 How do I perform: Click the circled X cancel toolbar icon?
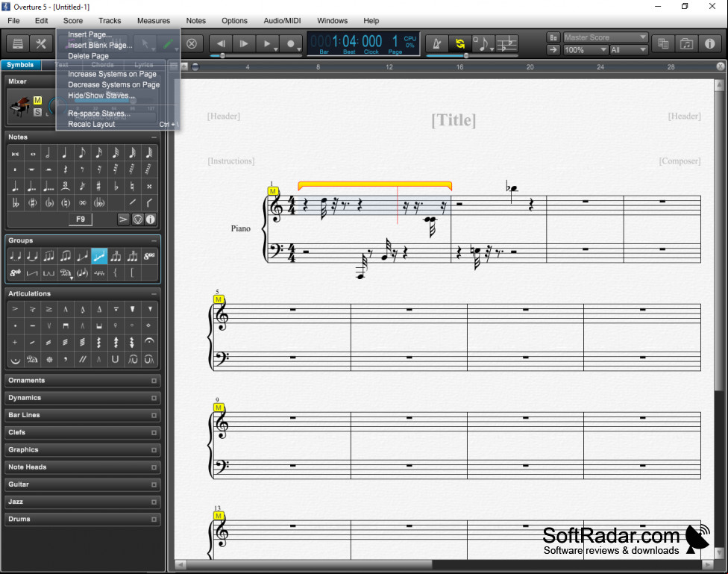pyautogui.click(x=192, y=44)
